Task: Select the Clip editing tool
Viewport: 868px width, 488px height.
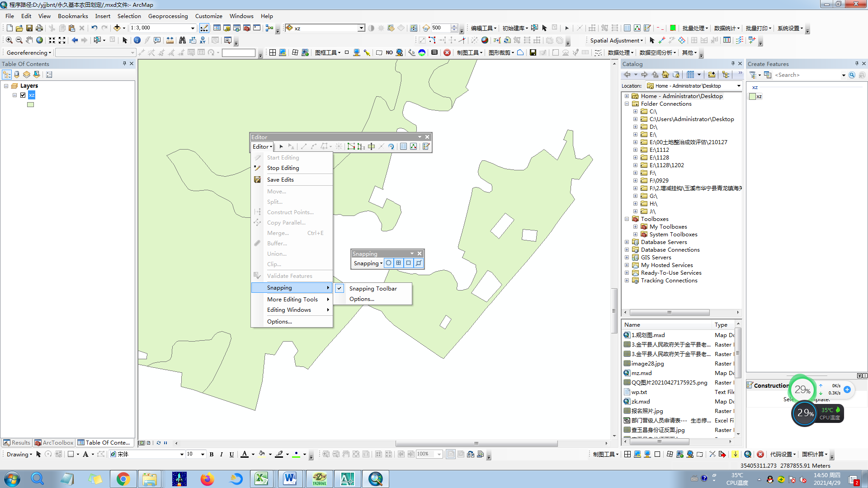Action: click(274, 264)
